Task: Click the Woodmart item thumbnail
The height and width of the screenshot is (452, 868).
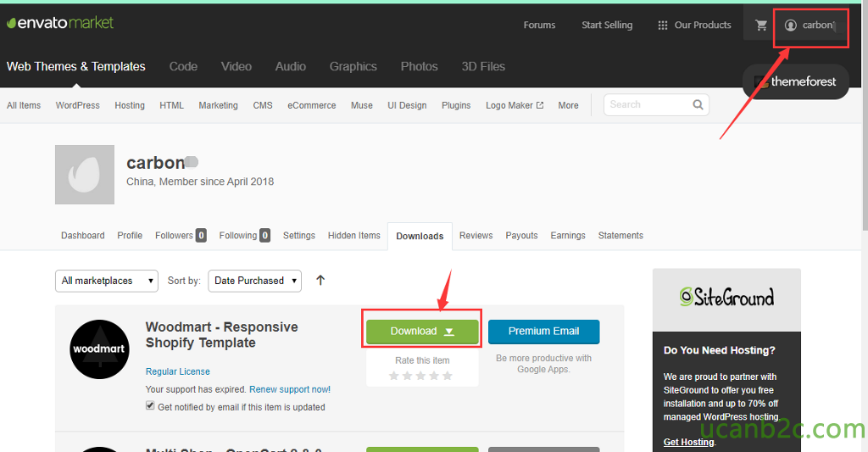Action: 100,349
